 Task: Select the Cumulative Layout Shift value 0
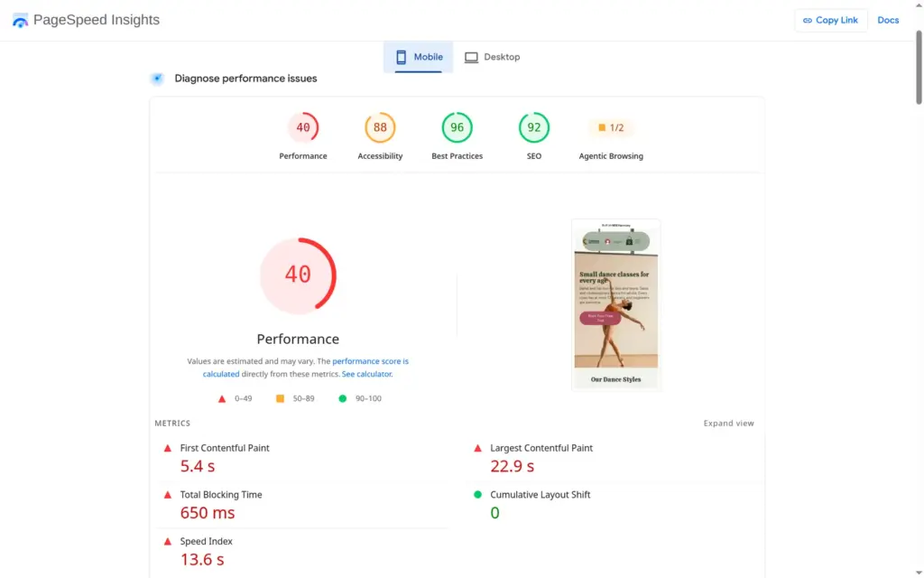(x=495, y=513)
